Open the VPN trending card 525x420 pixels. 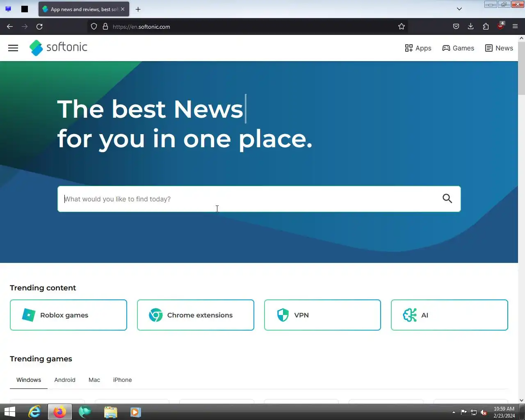[322, 315]
